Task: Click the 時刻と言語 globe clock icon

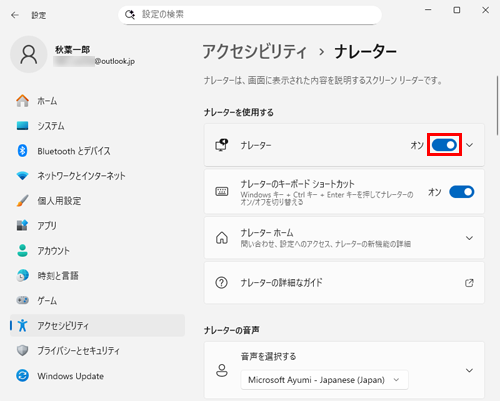Action: (22, 276)
